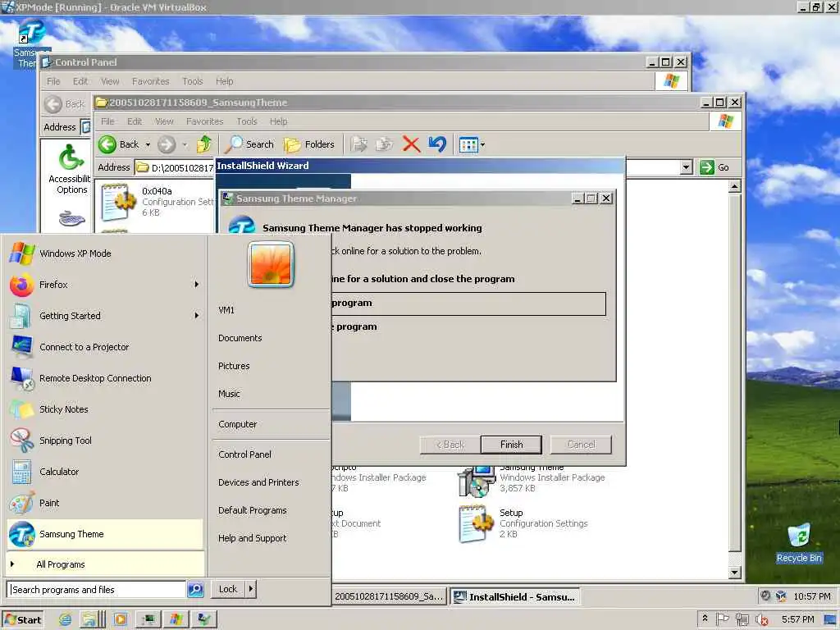This screenshot has width=840, height=630.
Task: Click the Windows Start button
Action: pyautogui.click(x=22, y=620)
